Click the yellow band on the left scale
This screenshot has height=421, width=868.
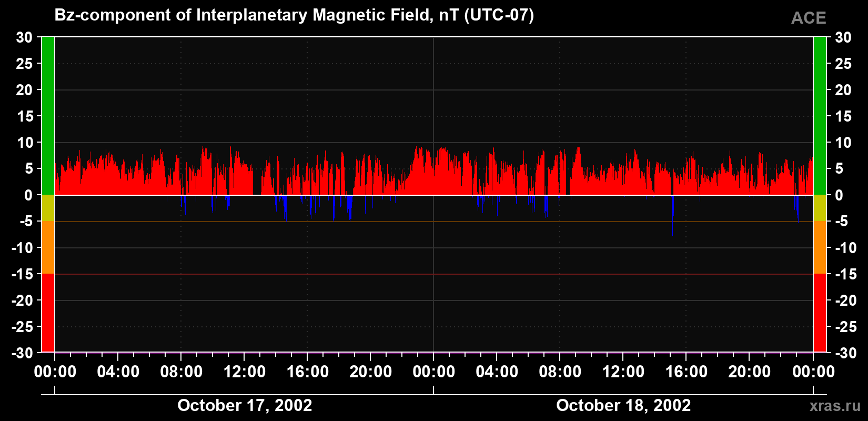pos(48,208)
